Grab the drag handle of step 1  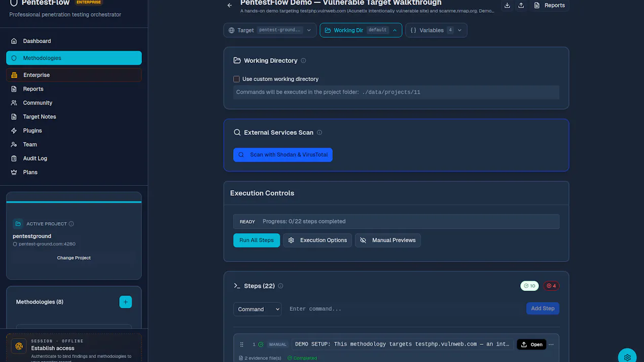242,344
